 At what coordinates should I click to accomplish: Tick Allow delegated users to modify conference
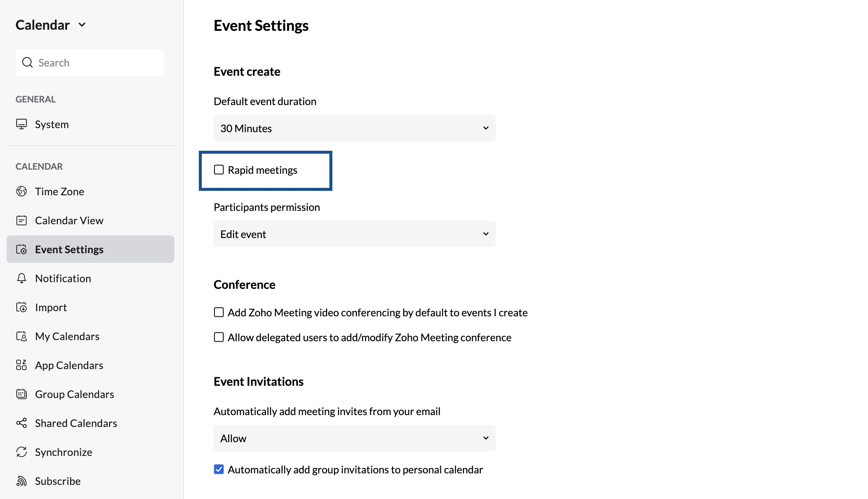[x=219, y=337]
